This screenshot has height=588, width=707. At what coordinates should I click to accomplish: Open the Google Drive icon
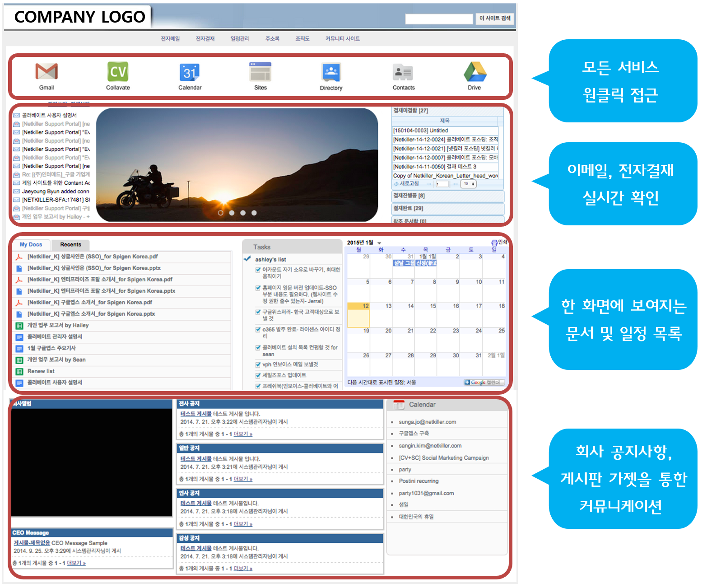tap(474, 71)
